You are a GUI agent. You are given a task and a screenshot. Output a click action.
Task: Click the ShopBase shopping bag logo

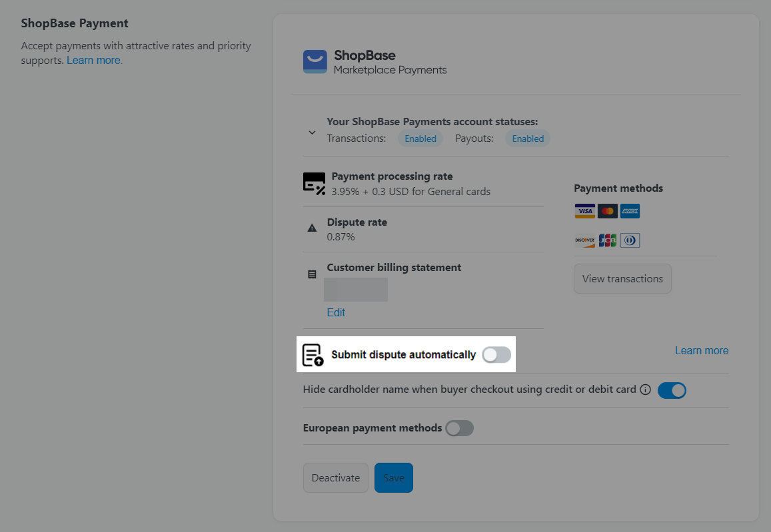(315, 62)
